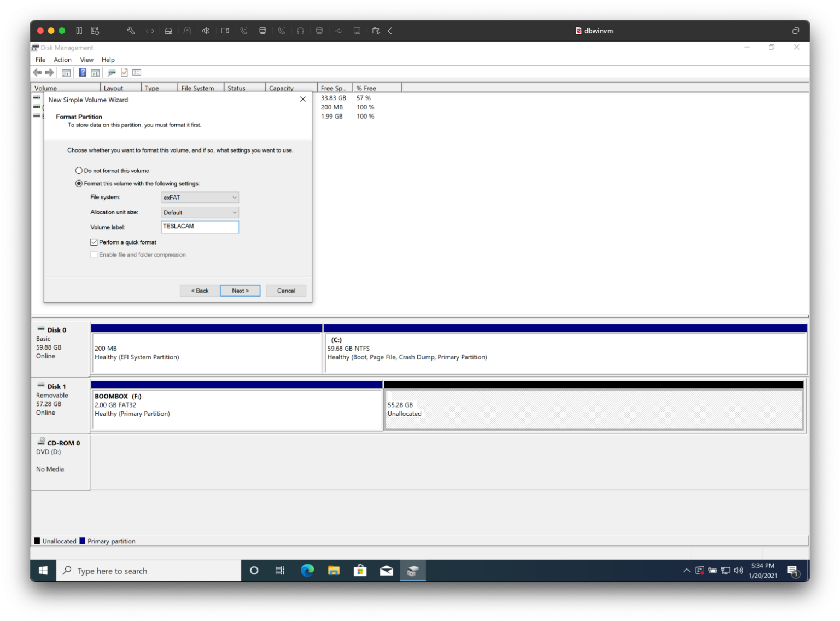Select Format this volume with following settings
Viewport: 840px width, 621px height.
pyautogui.click(x=79, y=183)
